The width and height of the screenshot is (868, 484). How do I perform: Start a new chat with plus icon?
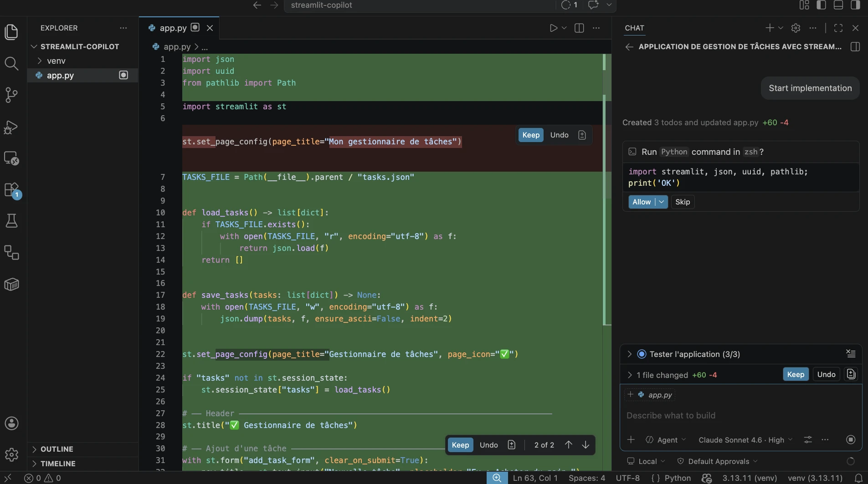pyautogui.click(x=769, y=28)
